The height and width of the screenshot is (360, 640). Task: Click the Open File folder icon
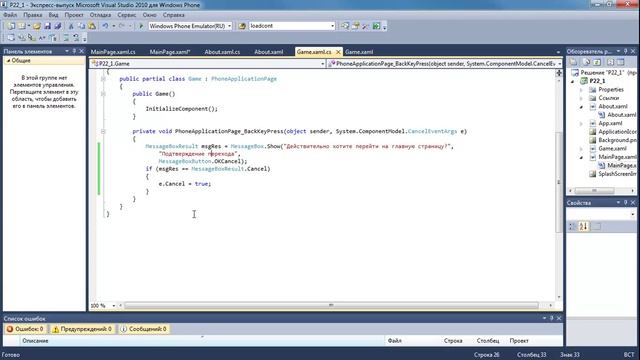(37, 26)
